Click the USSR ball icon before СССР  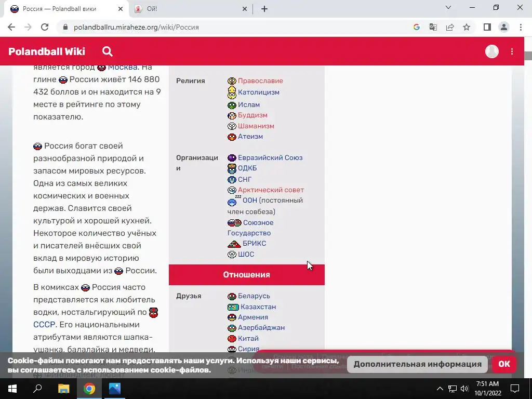[x=153, y=312]
